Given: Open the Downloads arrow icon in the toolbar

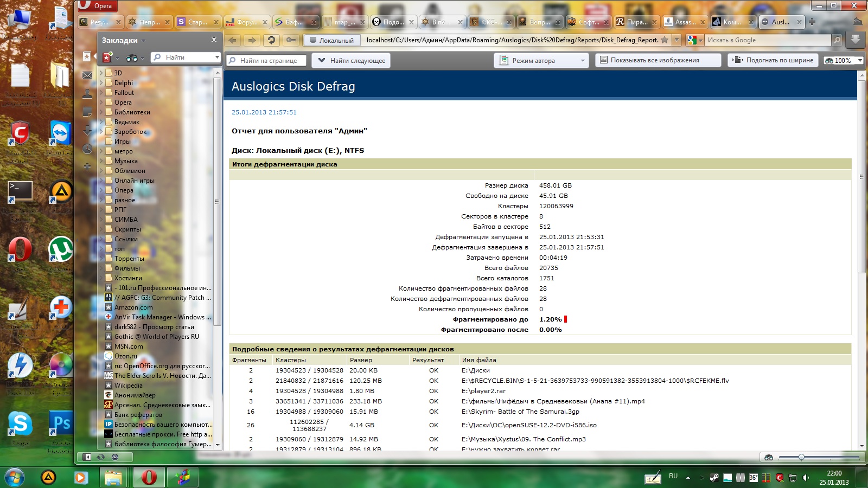Looking at the screenshot, I should point(855,40).
